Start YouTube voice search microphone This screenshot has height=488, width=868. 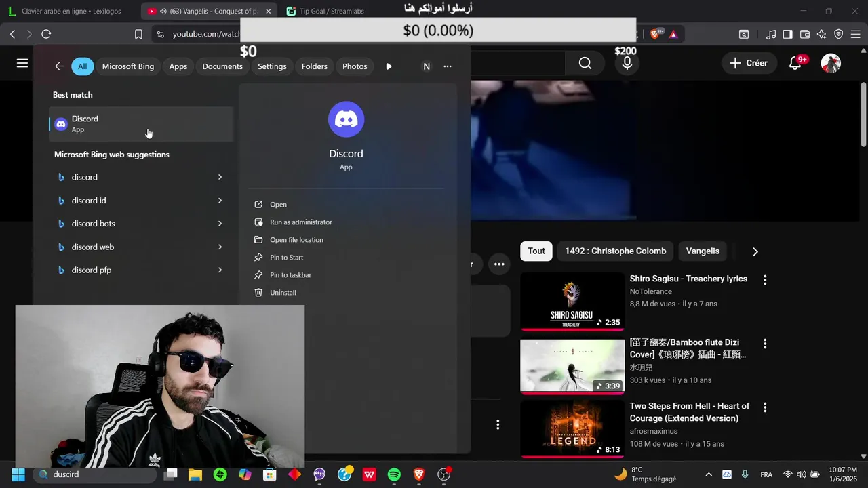point(627,63)
